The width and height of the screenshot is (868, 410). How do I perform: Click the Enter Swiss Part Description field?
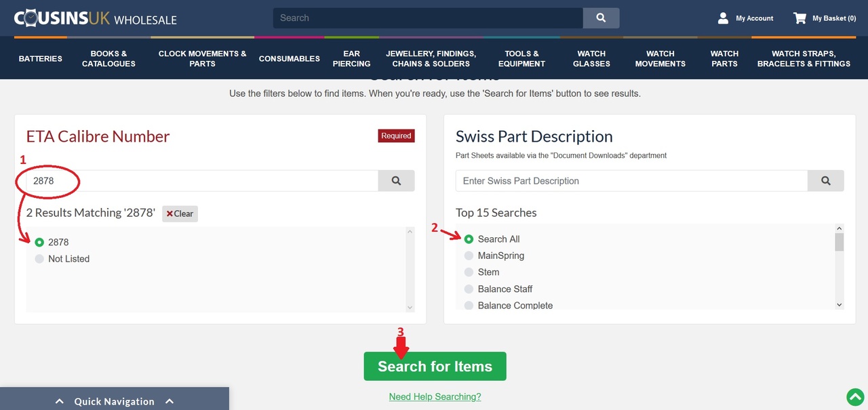[x=631, y=181]
